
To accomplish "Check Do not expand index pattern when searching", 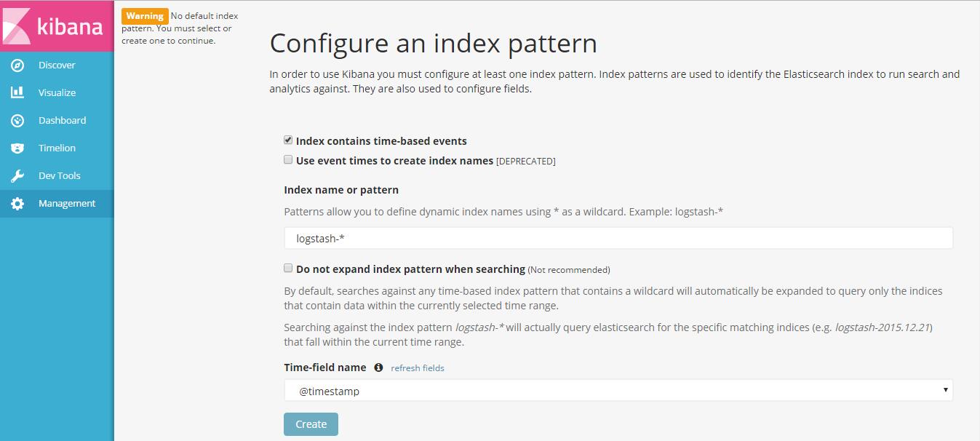I will point(288,269).
